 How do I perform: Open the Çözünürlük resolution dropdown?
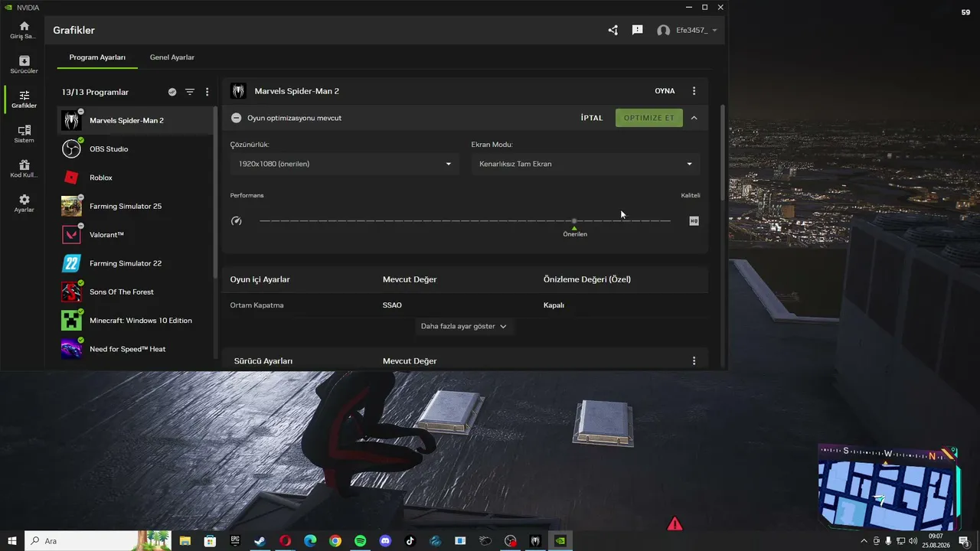click(345, 164)
